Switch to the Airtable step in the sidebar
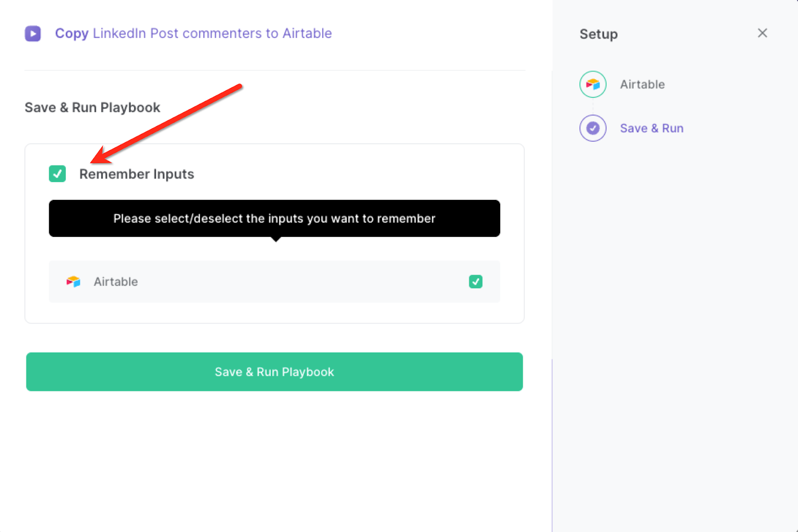The height and width of the screenshot is (532, 798). click(x=642, y=84)
